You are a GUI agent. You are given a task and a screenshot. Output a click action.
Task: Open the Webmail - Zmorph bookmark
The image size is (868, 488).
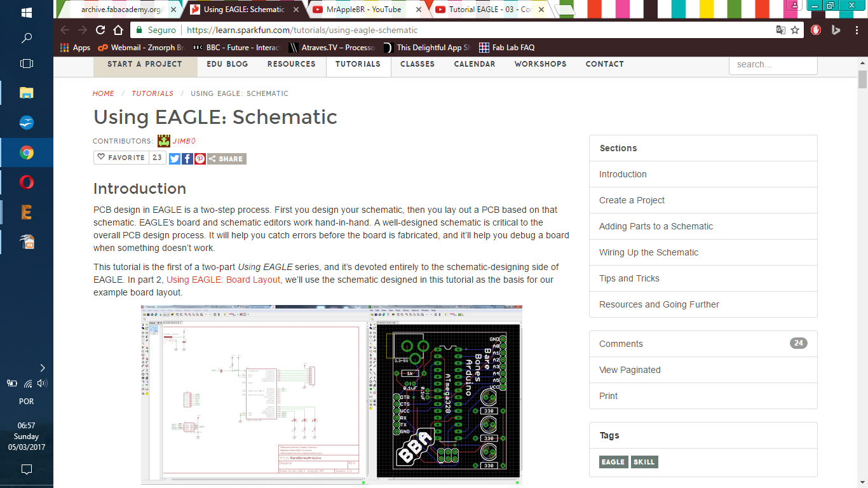141,48
